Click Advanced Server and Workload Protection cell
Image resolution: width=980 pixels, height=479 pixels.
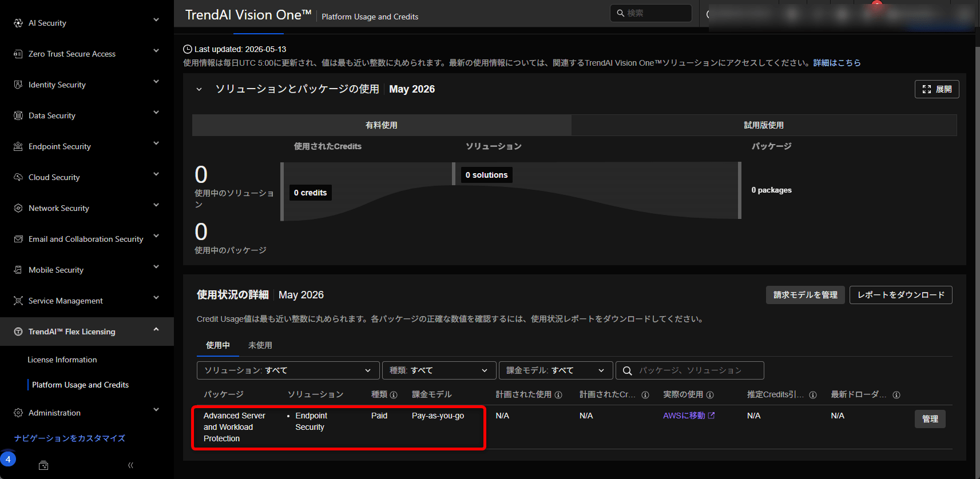click(x=235, y=427)
